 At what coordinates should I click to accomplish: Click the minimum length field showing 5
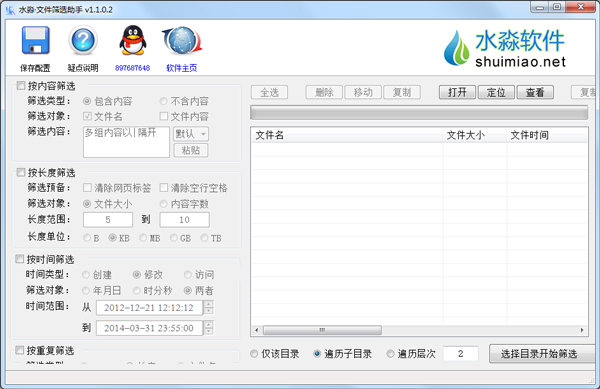click(108, 220)
